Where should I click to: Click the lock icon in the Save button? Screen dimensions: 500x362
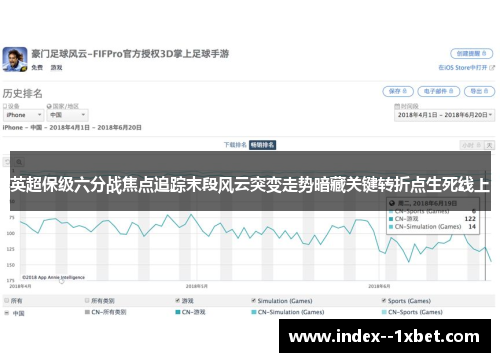coord(405,91)
